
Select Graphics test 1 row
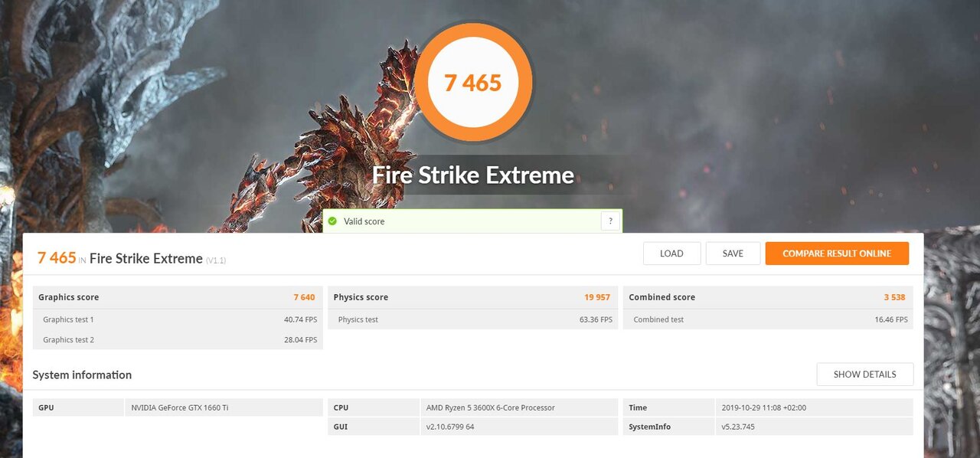click(x=178, y=319)
